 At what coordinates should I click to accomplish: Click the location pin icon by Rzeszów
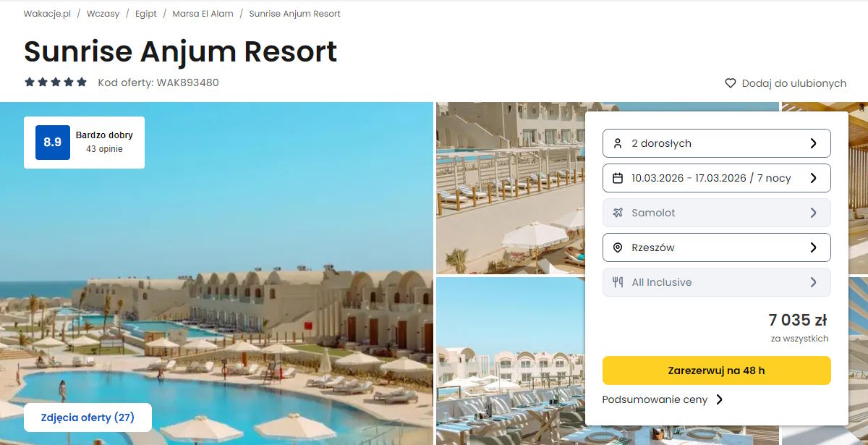tap(618, 247)
